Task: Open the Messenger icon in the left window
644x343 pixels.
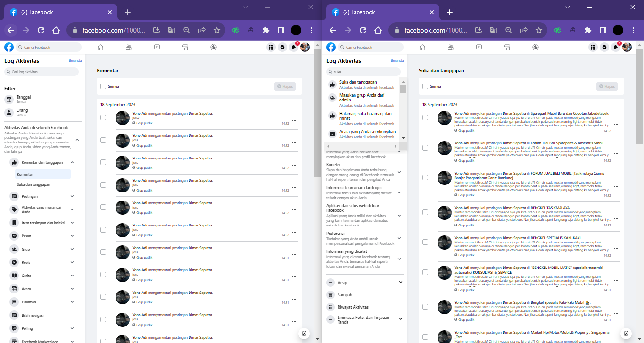Action: point(282,47)
